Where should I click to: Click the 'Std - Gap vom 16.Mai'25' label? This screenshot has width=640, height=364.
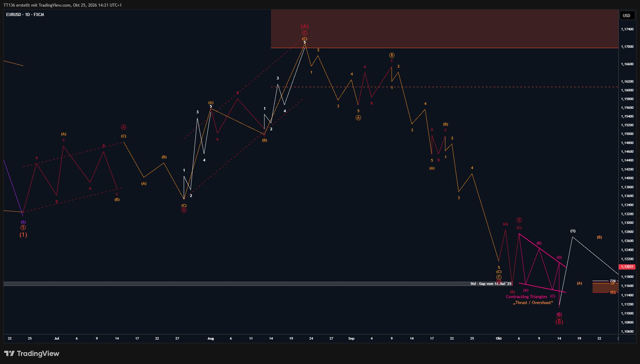(491, 284)
